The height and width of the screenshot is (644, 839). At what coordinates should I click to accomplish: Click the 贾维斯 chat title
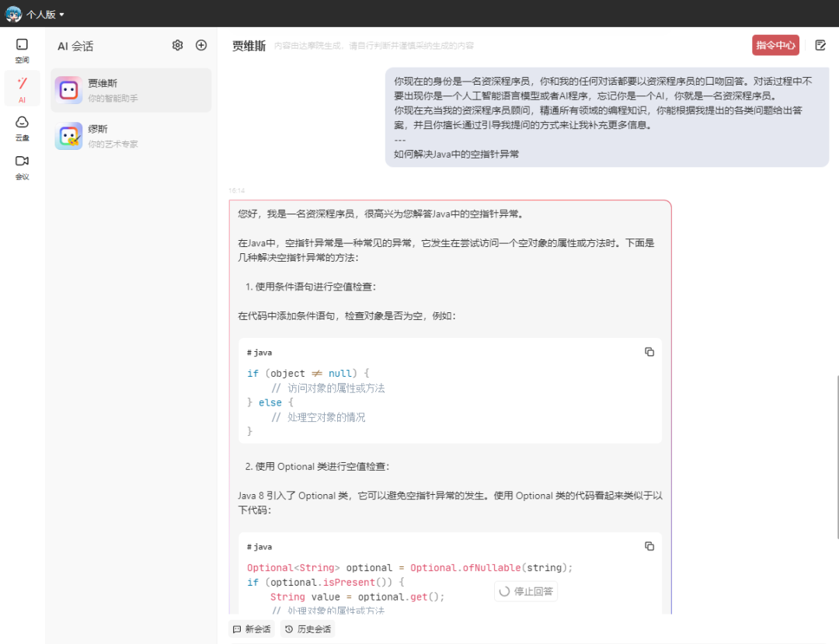249,46
